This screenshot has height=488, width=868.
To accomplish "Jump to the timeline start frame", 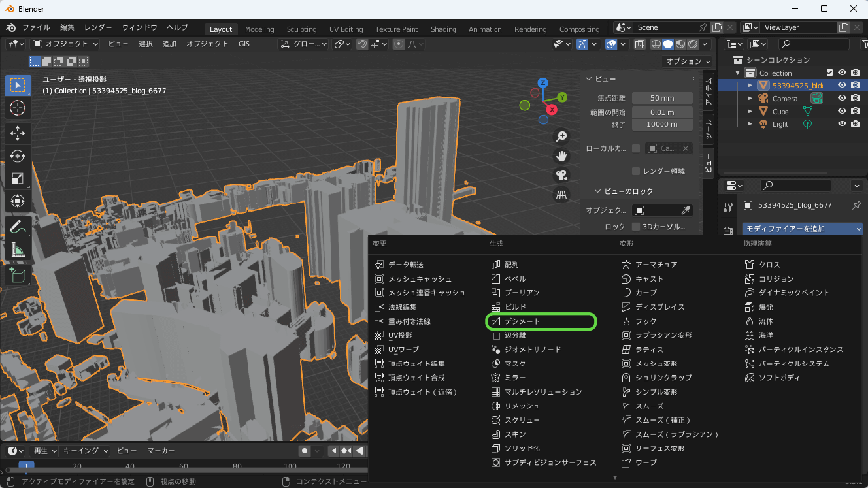I will (x=333, y=451).
